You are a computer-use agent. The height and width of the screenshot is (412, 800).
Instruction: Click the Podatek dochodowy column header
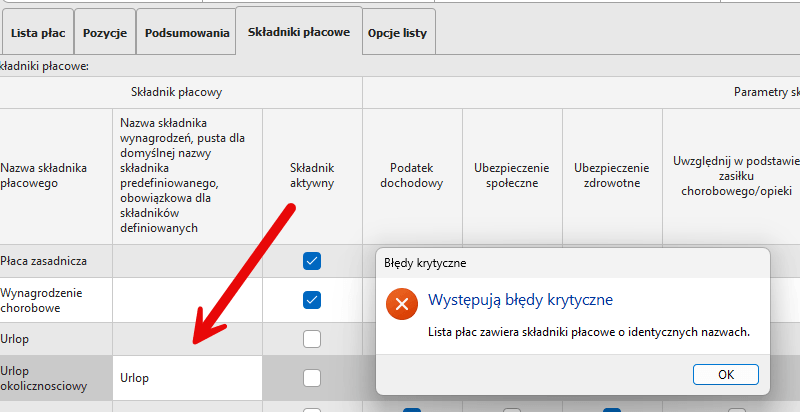(412, 176)
